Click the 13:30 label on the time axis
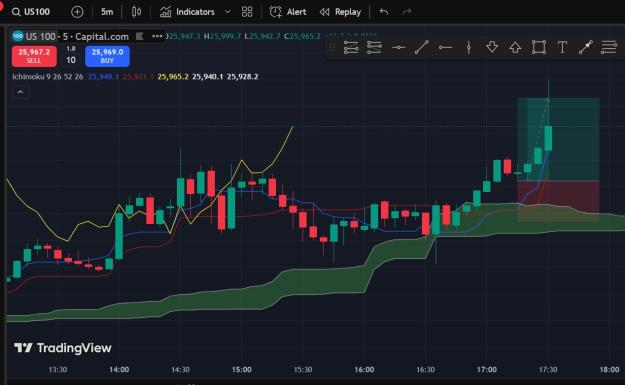Screen dimensions: 625x385 58,369
